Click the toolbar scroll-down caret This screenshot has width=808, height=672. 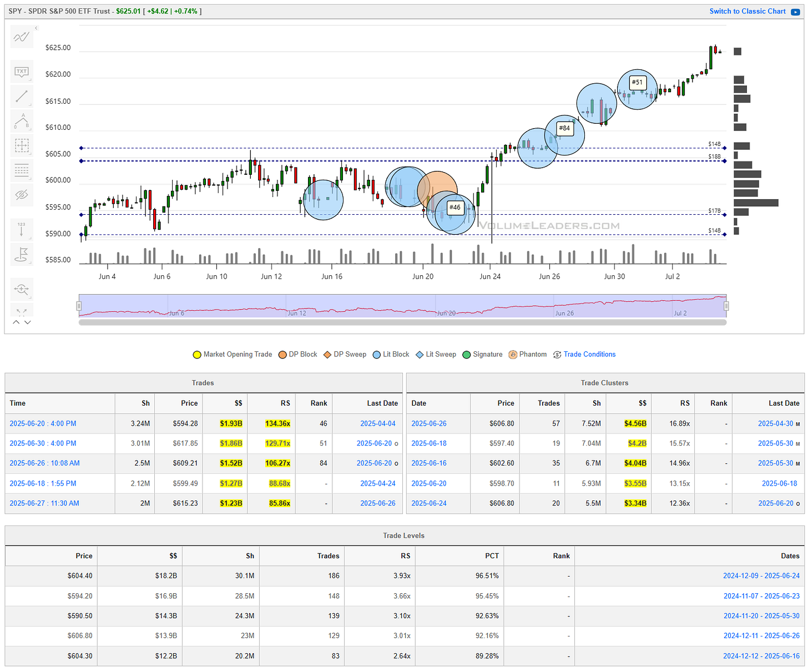28,322
